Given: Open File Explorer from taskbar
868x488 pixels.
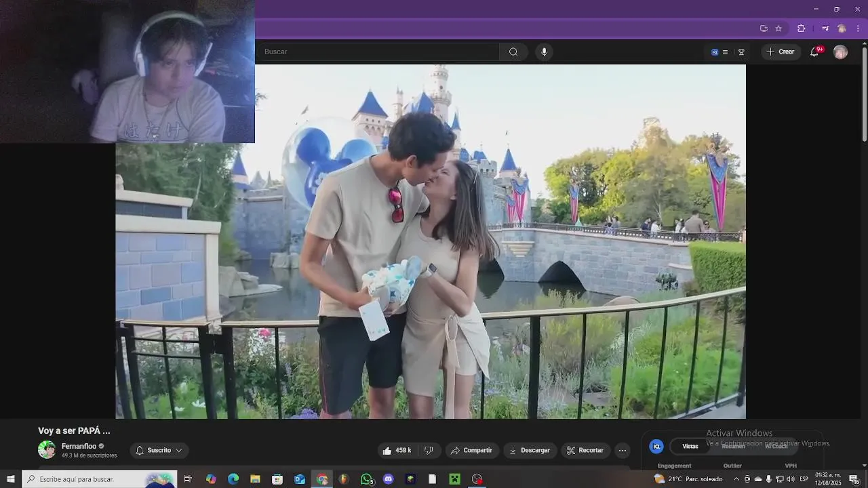Looking at the screenshot, I should point(255,479).
